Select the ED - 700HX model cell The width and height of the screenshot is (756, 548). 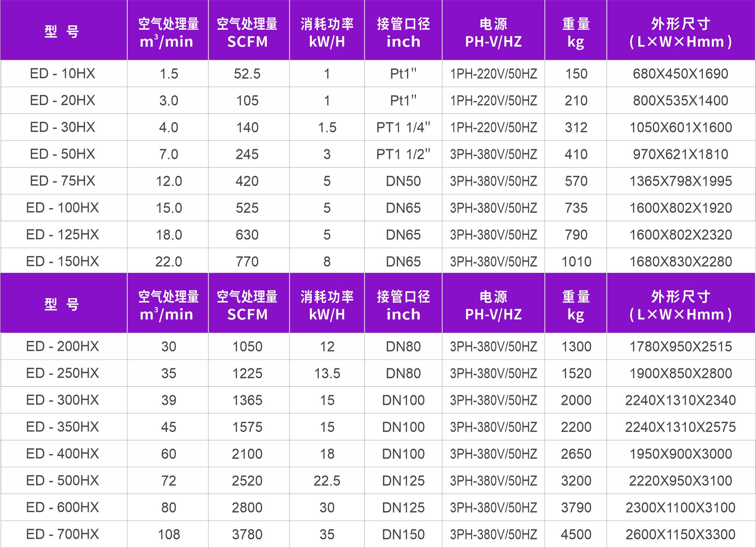[63, 534]
